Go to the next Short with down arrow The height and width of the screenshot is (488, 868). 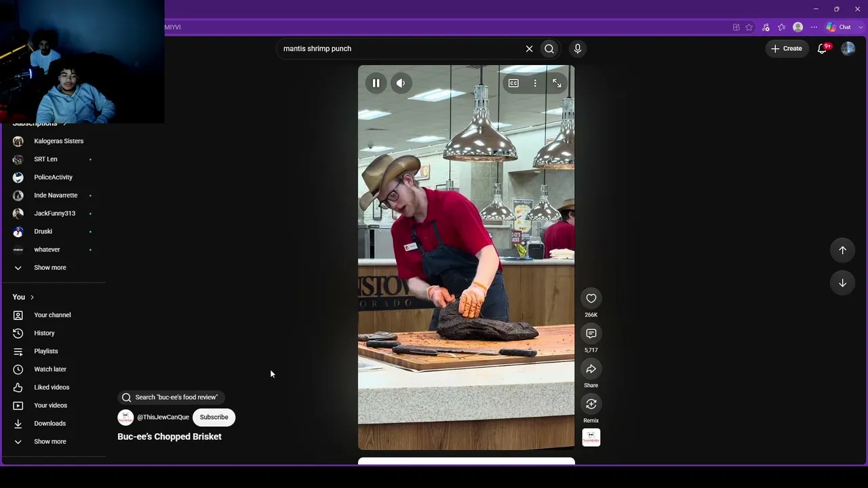[842, 283]
